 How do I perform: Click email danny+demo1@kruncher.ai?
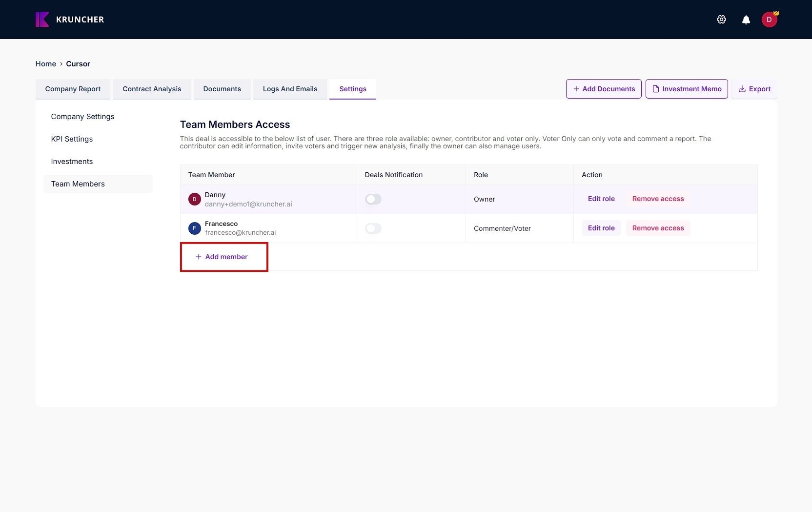tap(248, 204)
